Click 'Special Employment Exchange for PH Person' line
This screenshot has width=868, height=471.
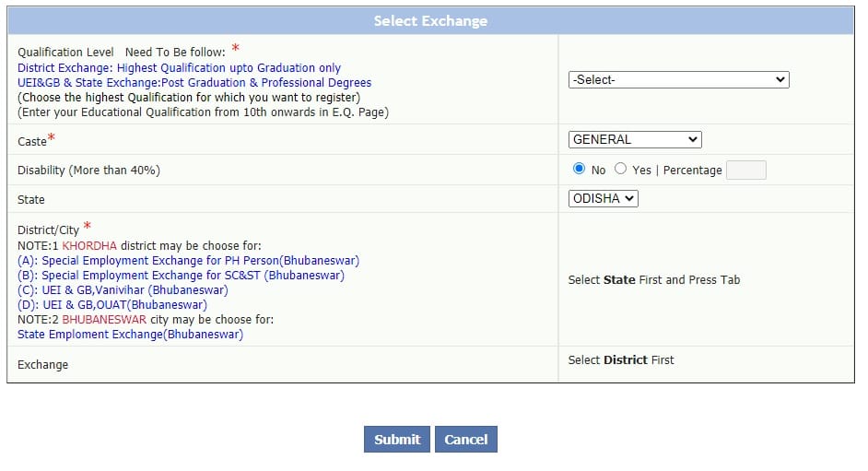[x=188, y=261]
